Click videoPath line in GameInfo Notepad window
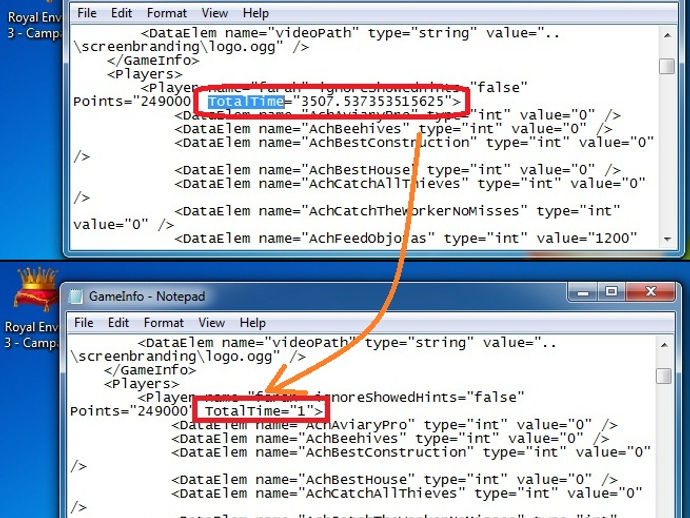 tap(347, 343)
